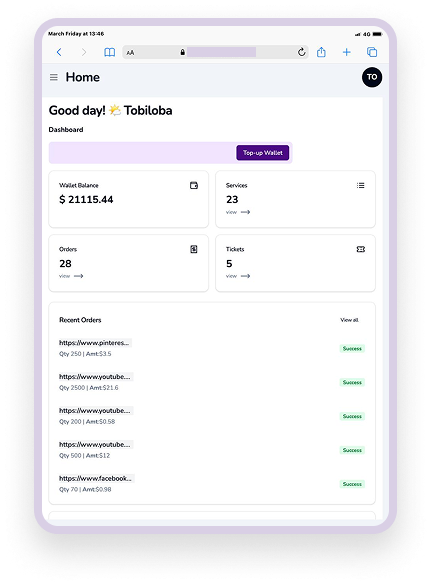Reload the page with the refresh icon
Image resolution: width=431 pixels, height=584 pixels.
point(302,52)
